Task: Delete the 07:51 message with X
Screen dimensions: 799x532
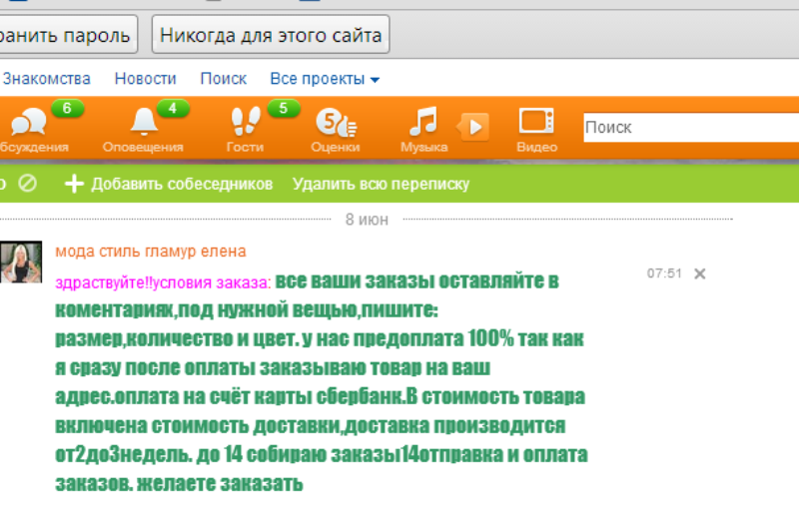Action: click(700, 273)
